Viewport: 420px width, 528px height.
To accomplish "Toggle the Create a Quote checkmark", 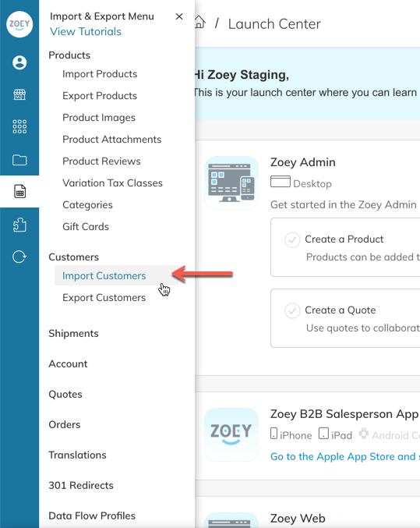I will coord(292,310).
